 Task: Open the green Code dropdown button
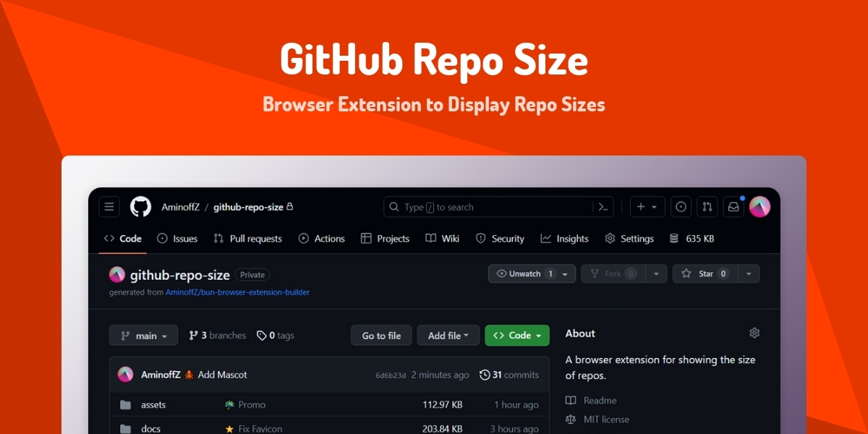click(517, 336)
